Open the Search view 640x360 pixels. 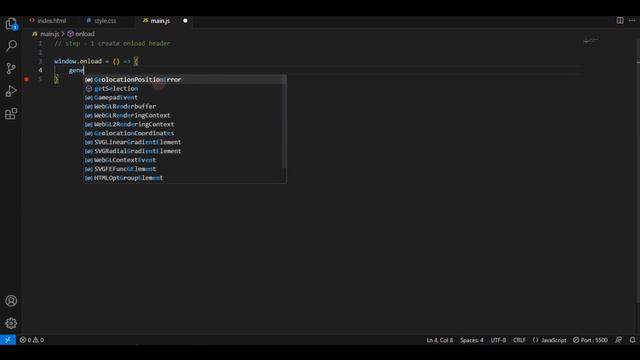(11, 45)
